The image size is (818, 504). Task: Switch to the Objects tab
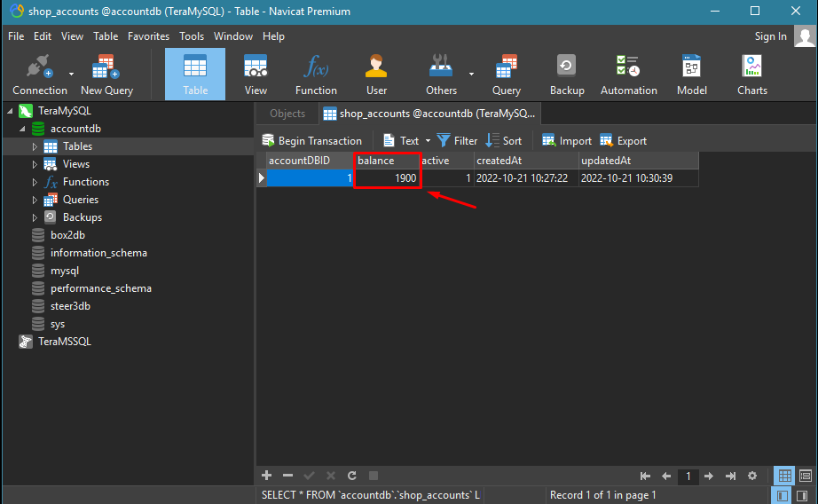click(x=287, y=114)
